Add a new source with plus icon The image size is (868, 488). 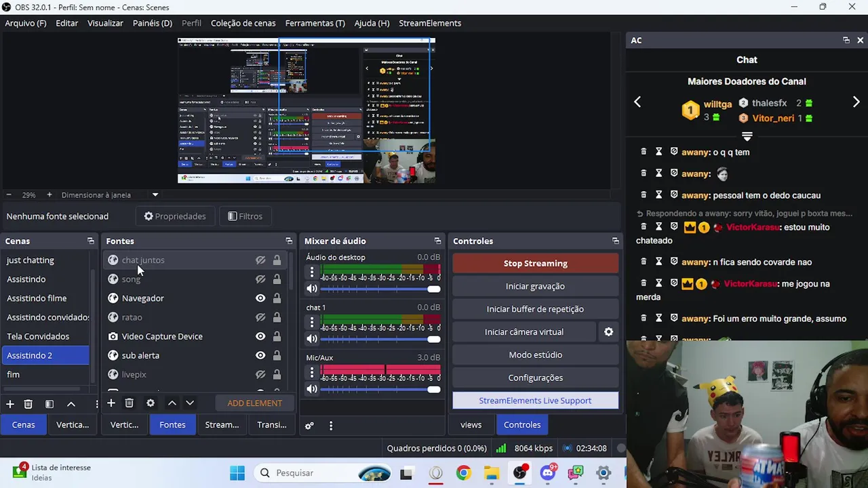pyautogui.click(x=111, y=403)
